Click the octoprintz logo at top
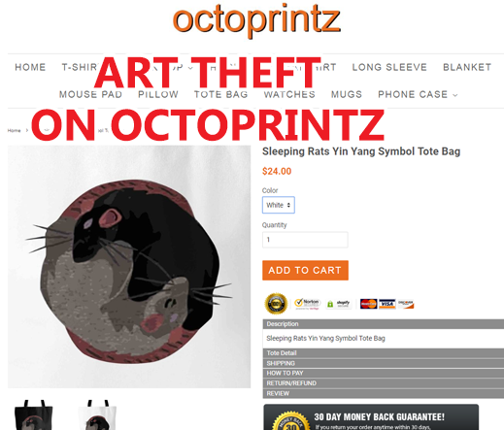 click(256, 20)
